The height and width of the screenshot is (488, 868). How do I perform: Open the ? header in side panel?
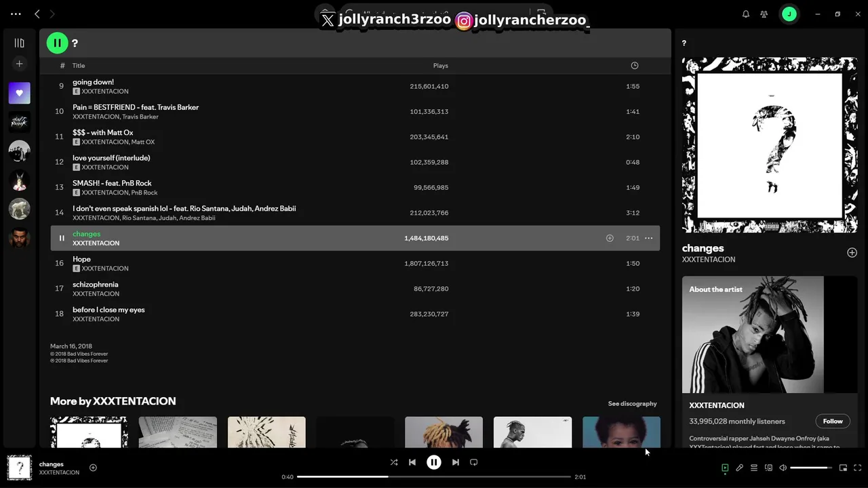tap(684, 43)
